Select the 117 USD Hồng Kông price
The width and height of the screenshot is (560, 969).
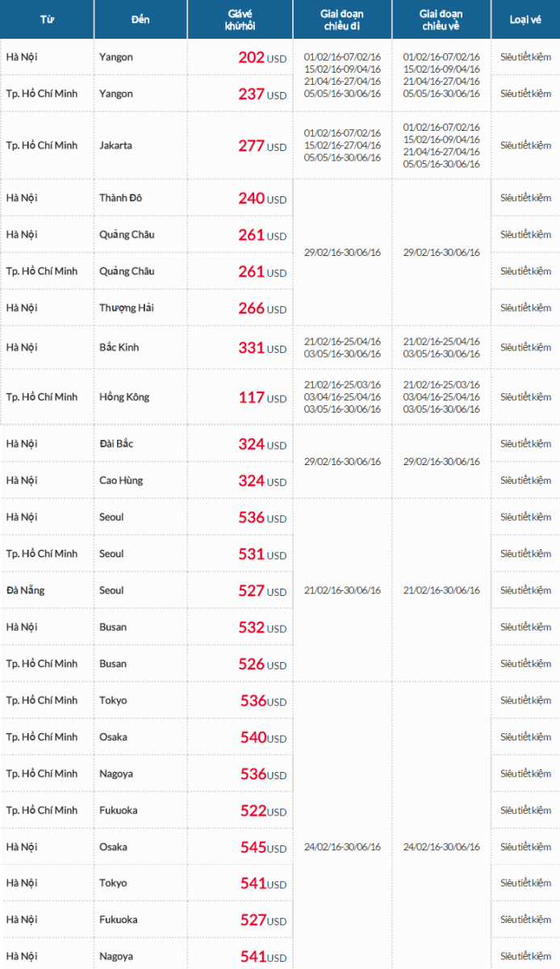[261, 397]
